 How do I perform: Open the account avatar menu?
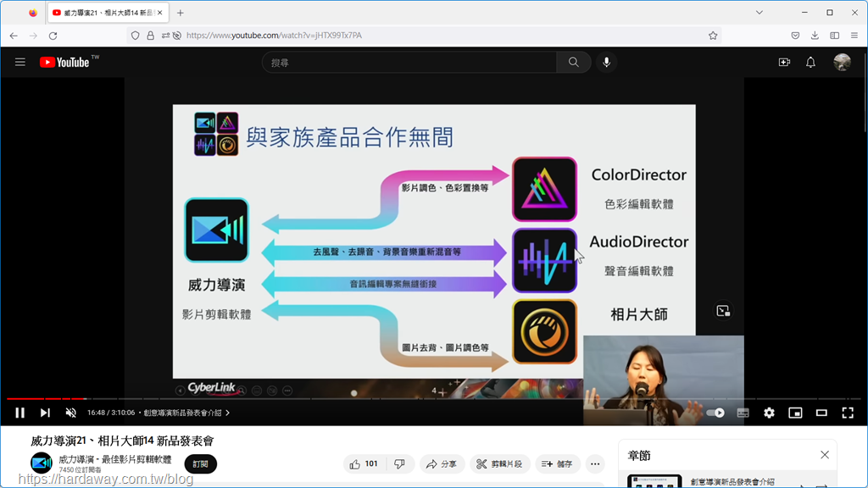pyautogui.click(x=842, y=62)
